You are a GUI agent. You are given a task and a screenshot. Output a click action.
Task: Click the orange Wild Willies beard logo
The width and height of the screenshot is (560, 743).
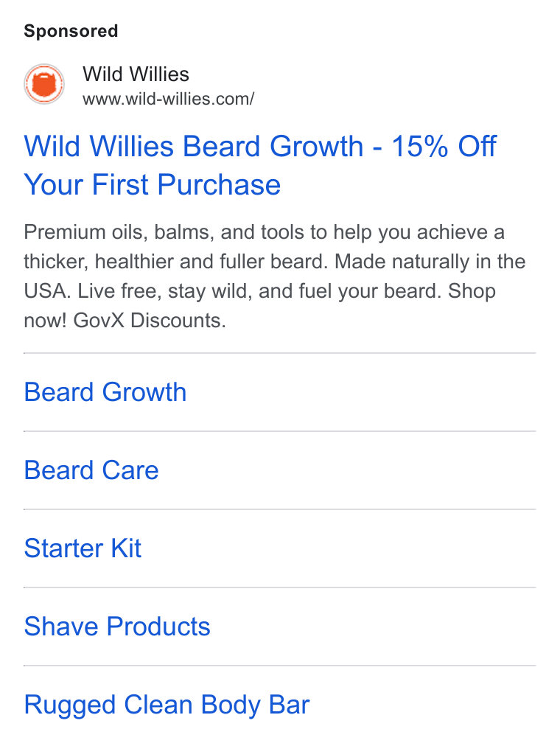click(44, 84)
